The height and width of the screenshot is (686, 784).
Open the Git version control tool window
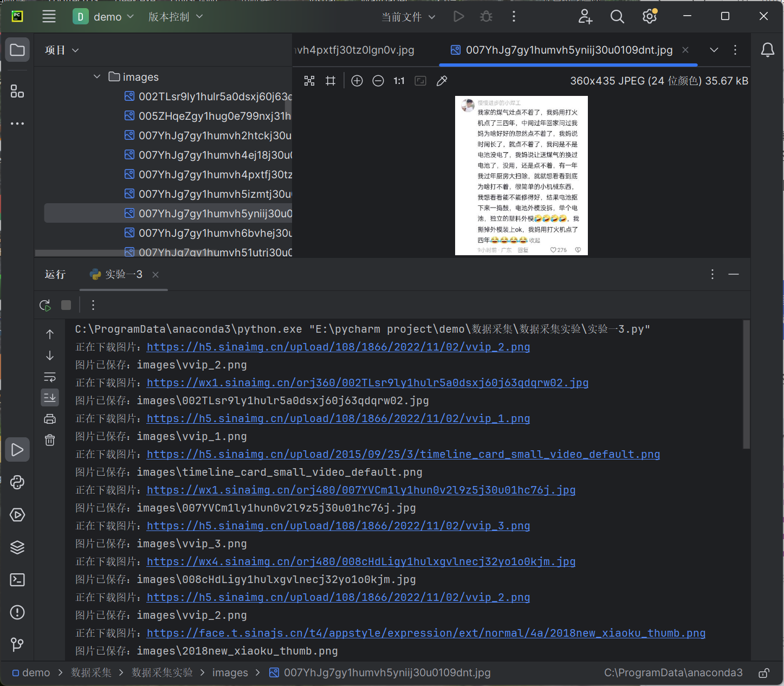click(x=17, y=644)
